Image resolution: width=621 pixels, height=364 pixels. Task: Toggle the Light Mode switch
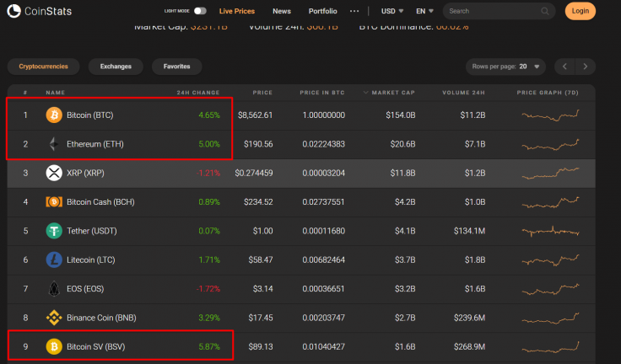tap(200, 11)
